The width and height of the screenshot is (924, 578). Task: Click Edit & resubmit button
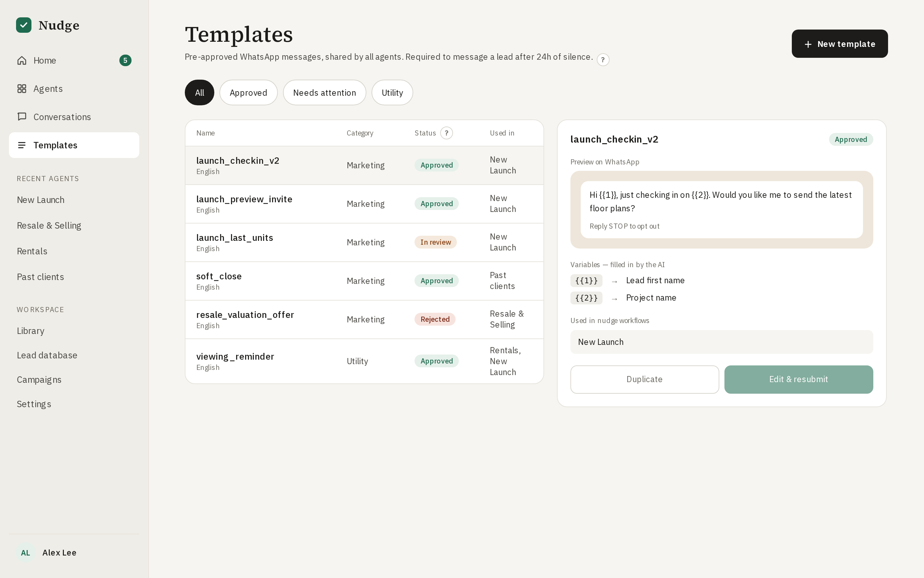coord(798,380)
